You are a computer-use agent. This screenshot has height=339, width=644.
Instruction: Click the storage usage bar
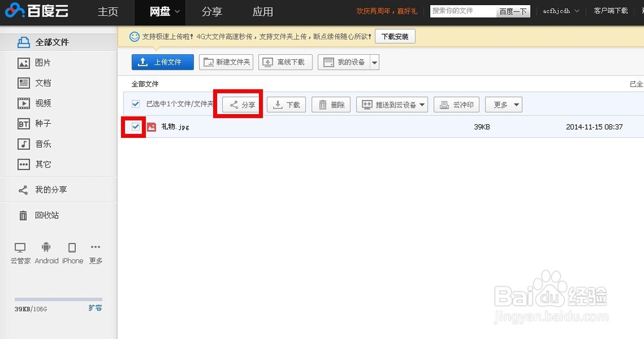59,300
